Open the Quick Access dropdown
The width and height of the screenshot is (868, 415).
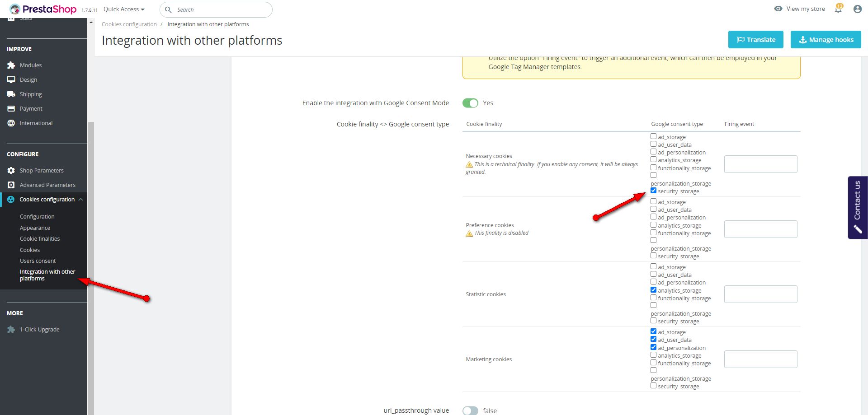pyautogui.click(x=124, y=9)
